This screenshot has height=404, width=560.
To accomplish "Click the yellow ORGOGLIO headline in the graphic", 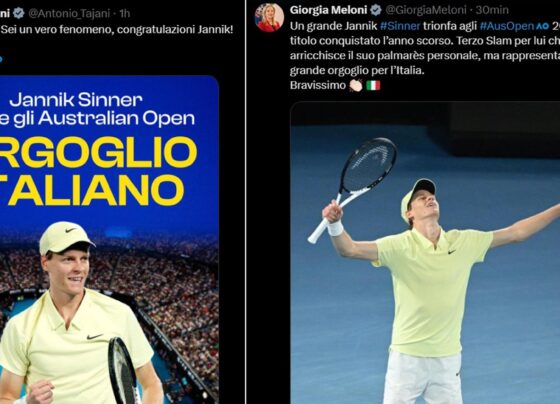I will (98, 153).
